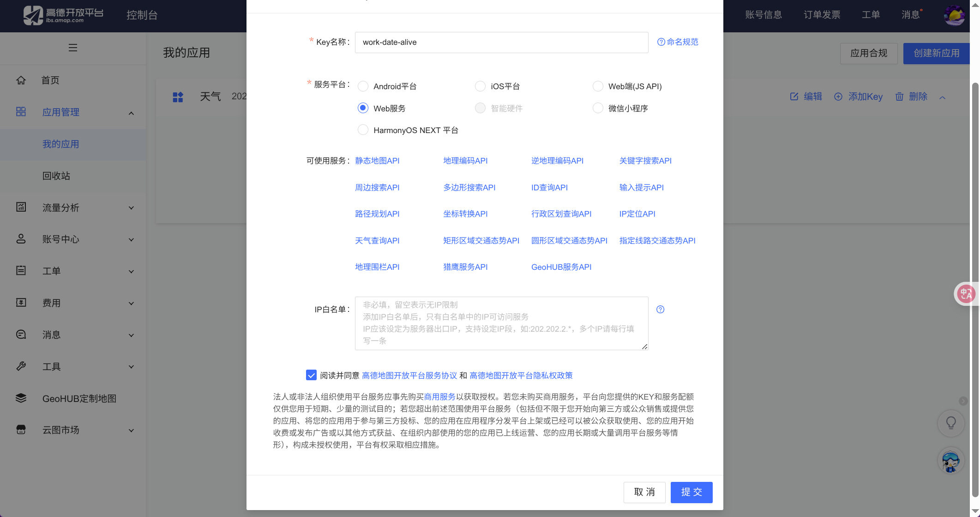Click the 提交 submit button
Screen dimensions: 980x517
click(691, 492)
